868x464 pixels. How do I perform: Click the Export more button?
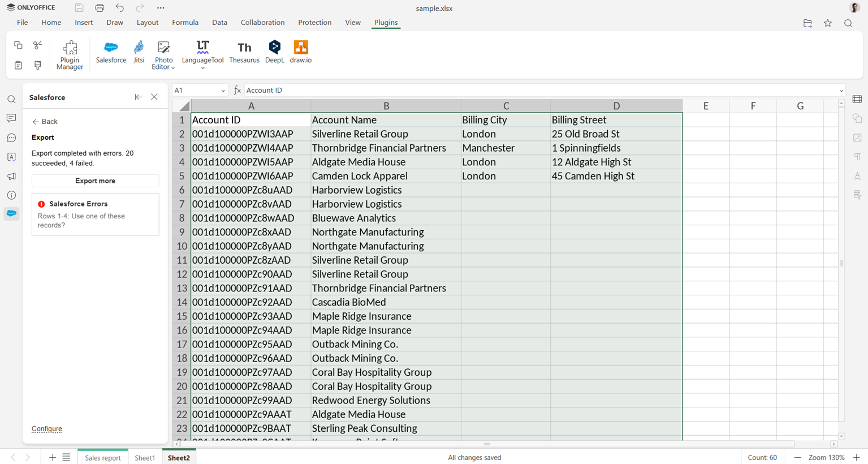click(x=95, y=181)
